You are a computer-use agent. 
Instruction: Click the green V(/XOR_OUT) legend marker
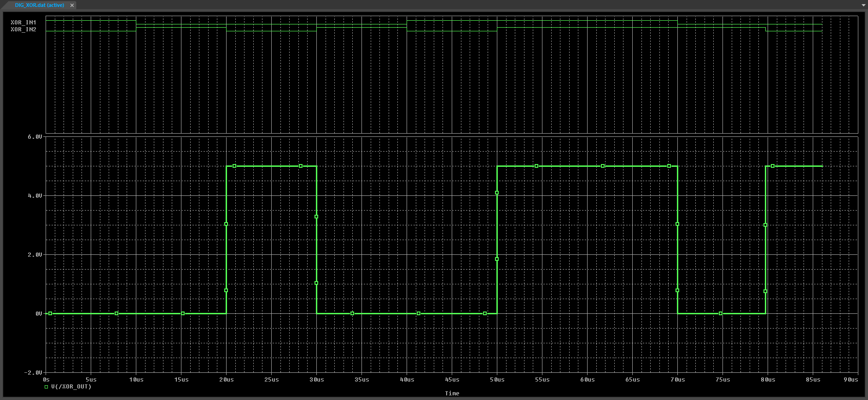(46, 387)
